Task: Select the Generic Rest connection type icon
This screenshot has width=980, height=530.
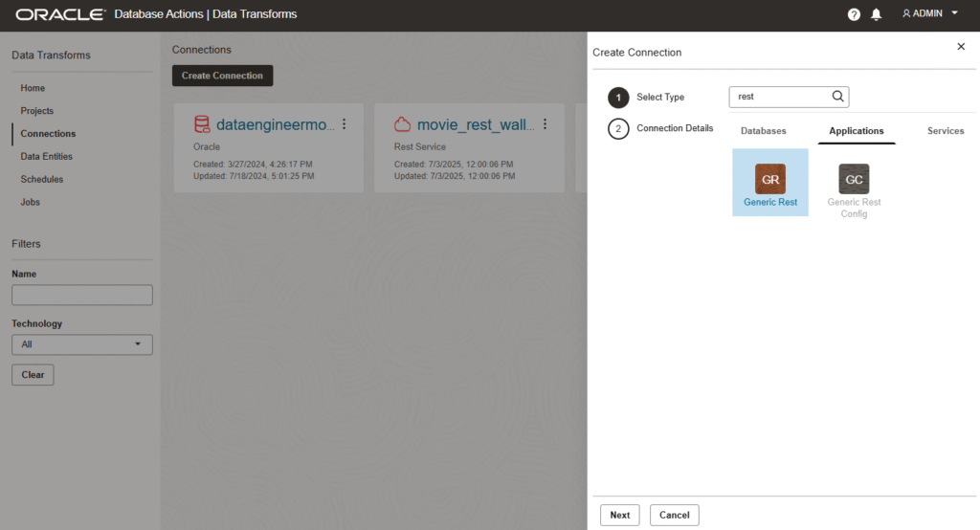Action: pyautogui.click(x=769, y=179)
